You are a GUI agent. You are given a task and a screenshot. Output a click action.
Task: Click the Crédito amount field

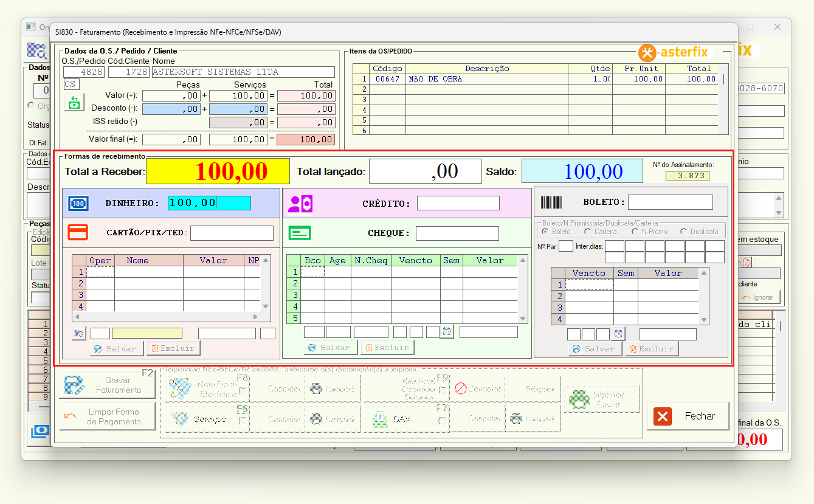tap(458, 203)
